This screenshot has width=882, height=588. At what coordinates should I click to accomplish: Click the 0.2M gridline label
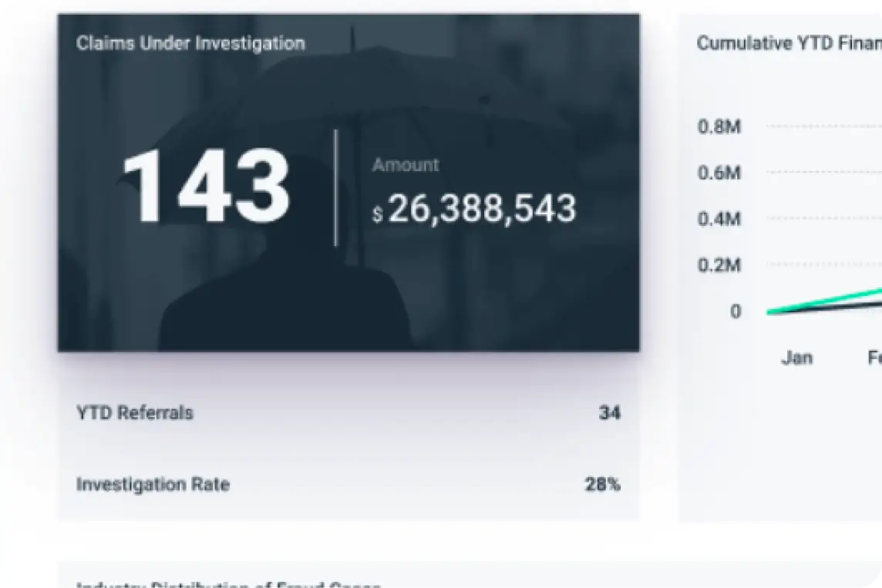(x=717, y=265)
